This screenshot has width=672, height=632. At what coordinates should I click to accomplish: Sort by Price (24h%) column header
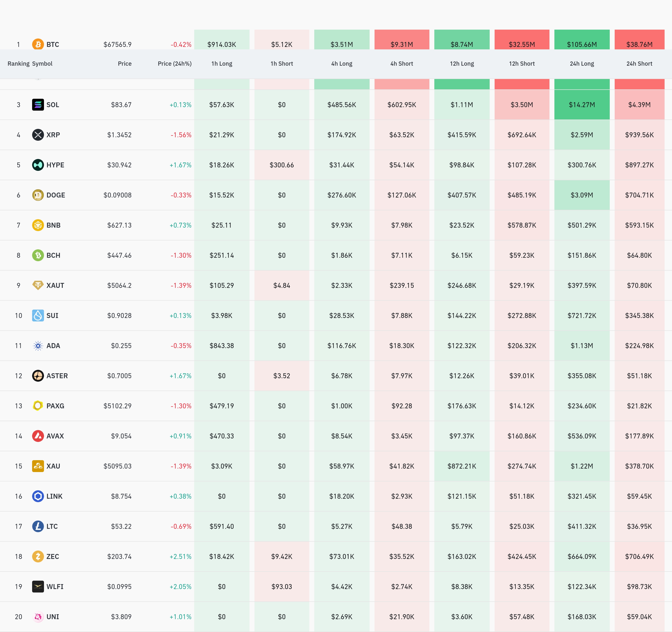[x=174, y=63]
